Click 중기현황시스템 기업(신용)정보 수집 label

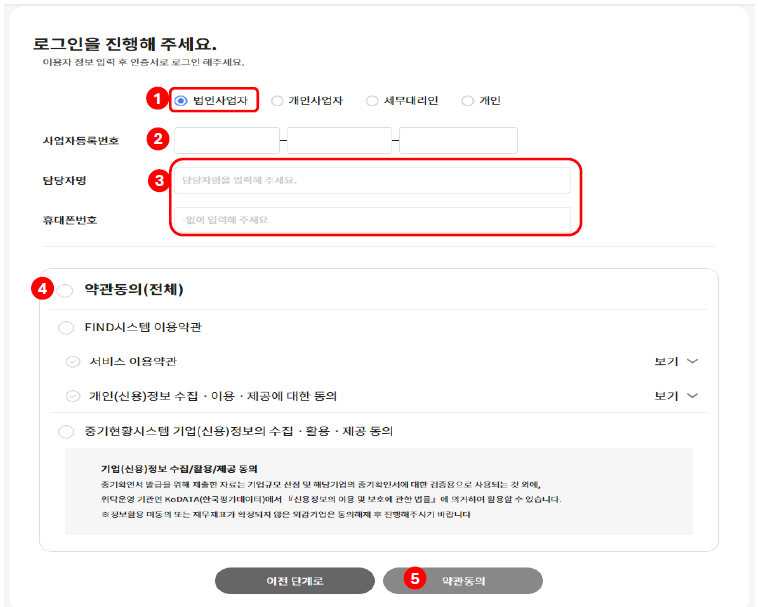coord(239,431)
